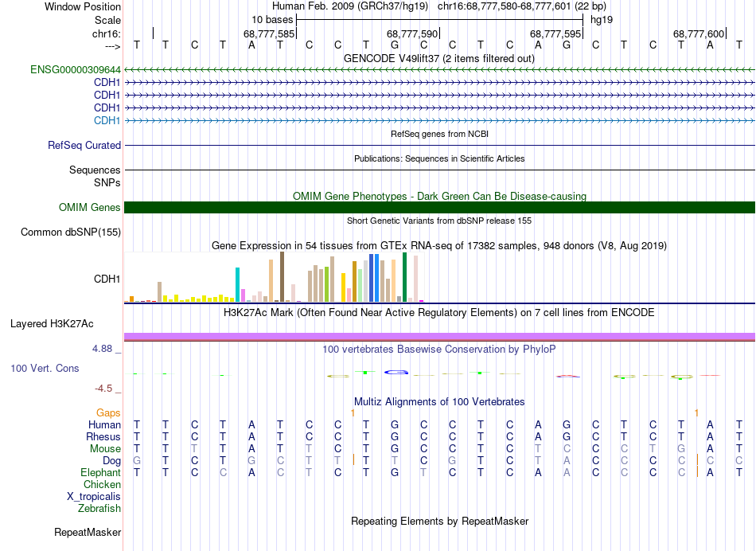Select the light blue CDH1 transcript label
The height and width of the screenshot is (551, 756).
click(x=107, y=120)
